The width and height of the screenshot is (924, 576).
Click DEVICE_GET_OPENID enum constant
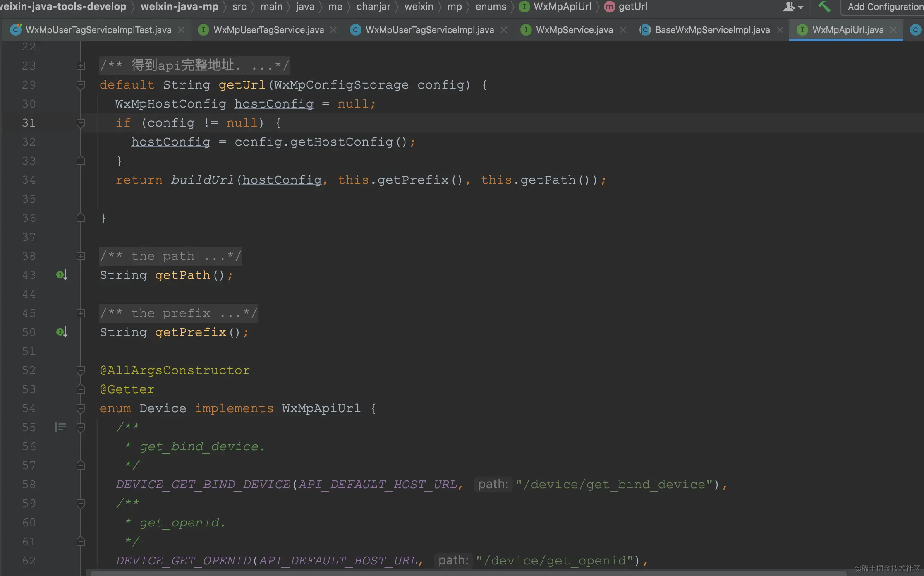(x=183, y=561)
